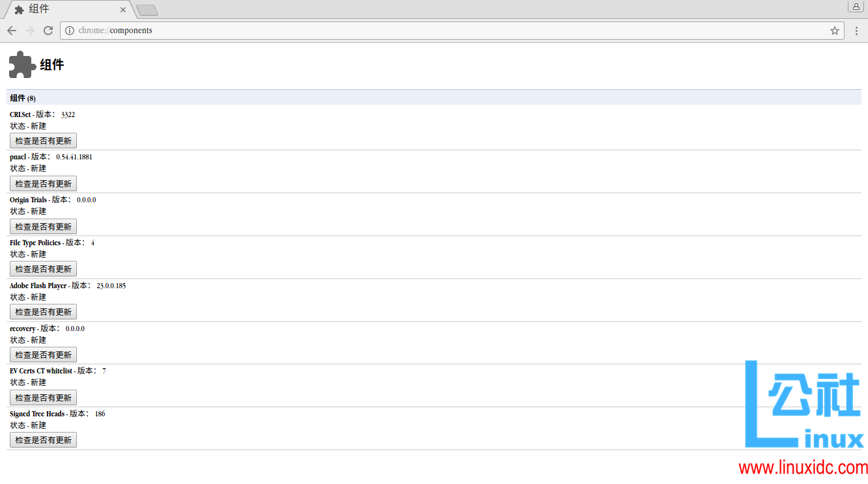
Task: Close the 组件 tab
Action: (x=124, y=10)
